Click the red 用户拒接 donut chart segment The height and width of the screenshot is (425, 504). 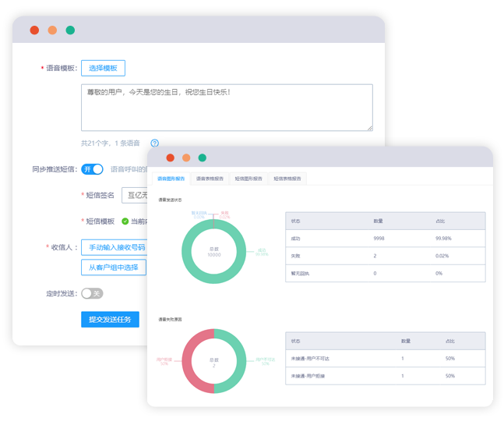point(190,362)
